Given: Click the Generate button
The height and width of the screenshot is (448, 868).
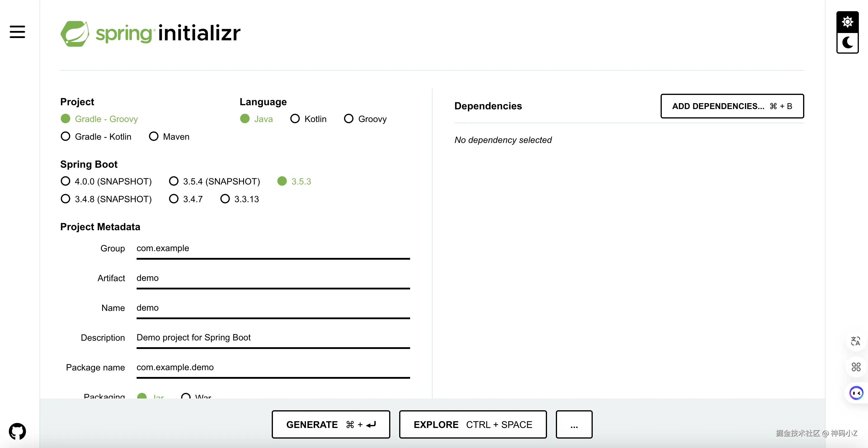Looking at the screenshot, I should pos(330,424).
